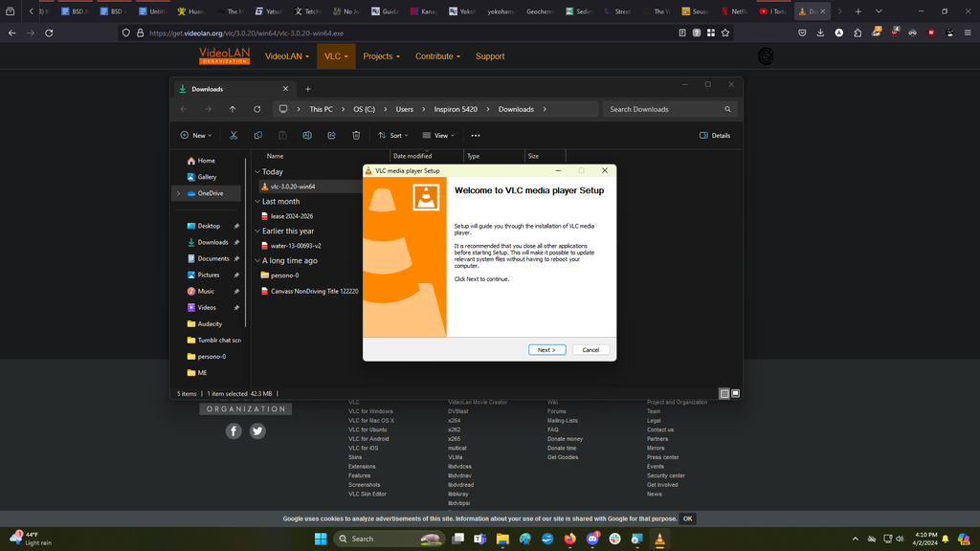Open the Support menu item
980x551 pixels.
coord(489,56)
